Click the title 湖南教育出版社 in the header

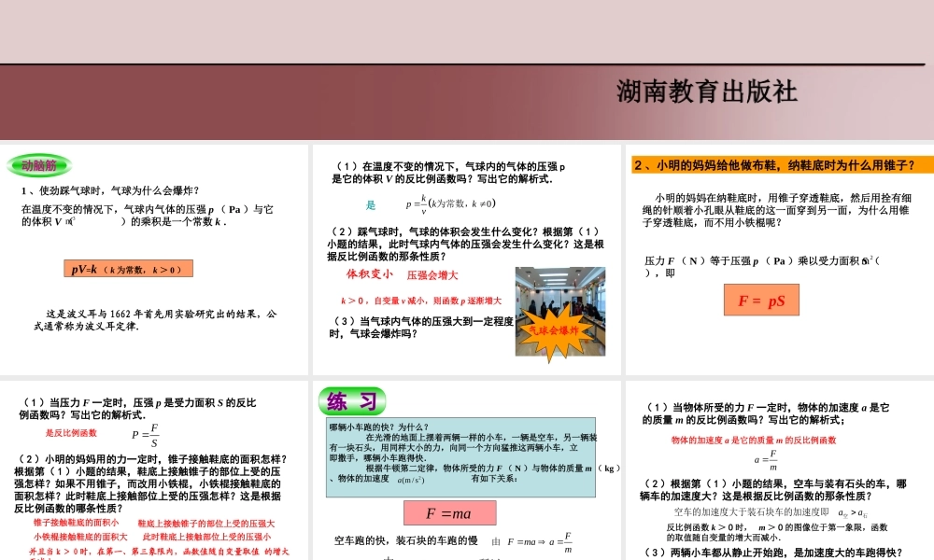coord(706,91)
